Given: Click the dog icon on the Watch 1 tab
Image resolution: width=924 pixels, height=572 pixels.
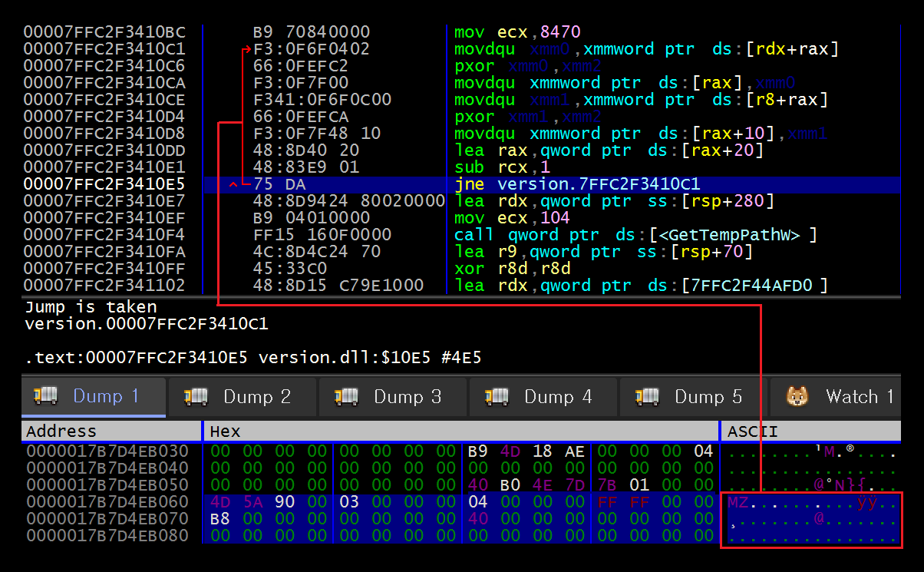Looking at the screenshot, I should tap(796, 396).
